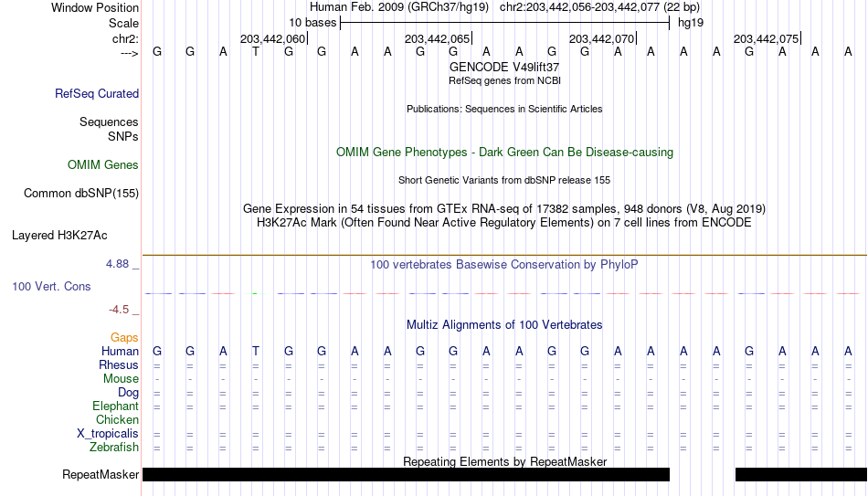Click the T base in the ruler sequence
The width and height of the screenshot is (868, 496).
pos(255,52)
